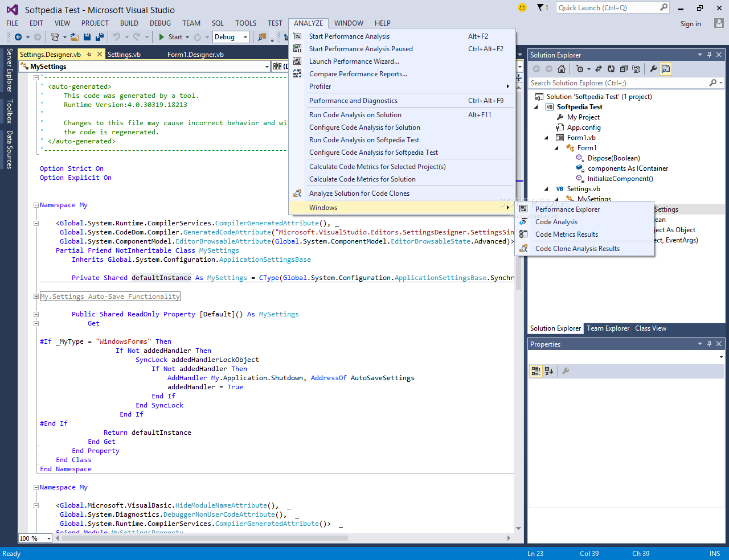The width and height of the screenshot is (729, 560).
Task: Click the notifications flag icon
Action: pyautogui.click(x=540, y=7)
